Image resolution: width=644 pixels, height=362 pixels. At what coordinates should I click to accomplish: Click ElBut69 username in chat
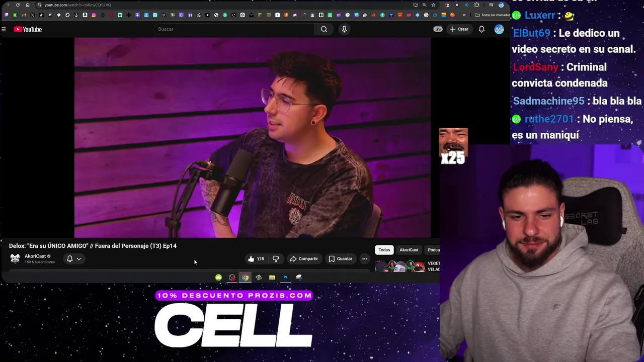click(531, 33)
